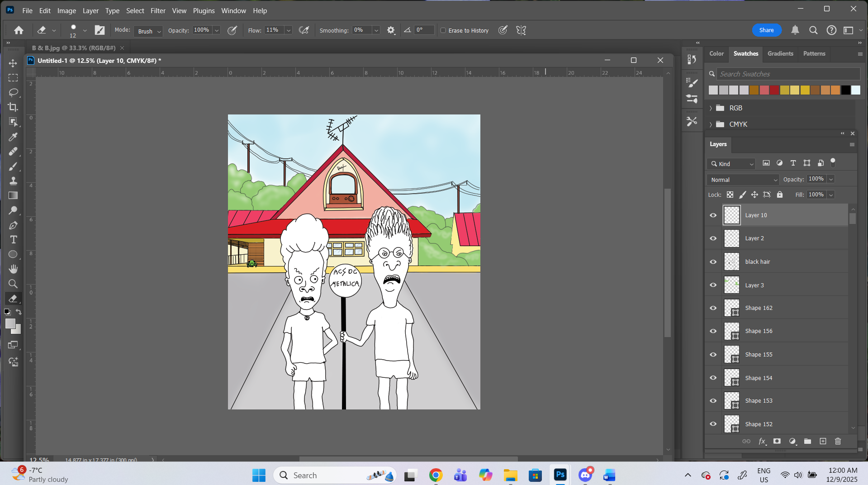The width and height of the screenshot is (868, 485).
Task: Create a new layer
Action: (x=823, y=441)
